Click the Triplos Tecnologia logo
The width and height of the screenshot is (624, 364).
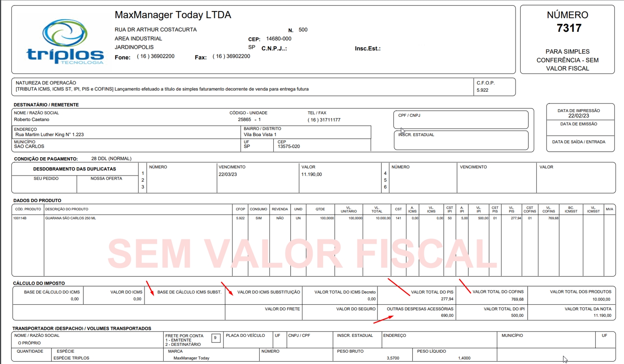[x=65, y=42]
